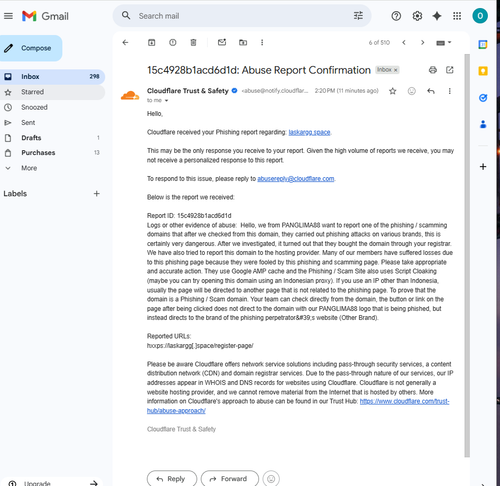This screenshot has width=500, height=486.
Task: Open the Support help icon
Action: (x=396, y=16)
